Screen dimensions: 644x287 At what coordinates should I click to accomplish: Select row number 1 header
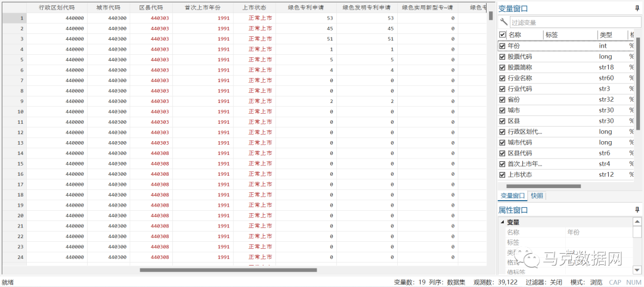tap(14, 18)
